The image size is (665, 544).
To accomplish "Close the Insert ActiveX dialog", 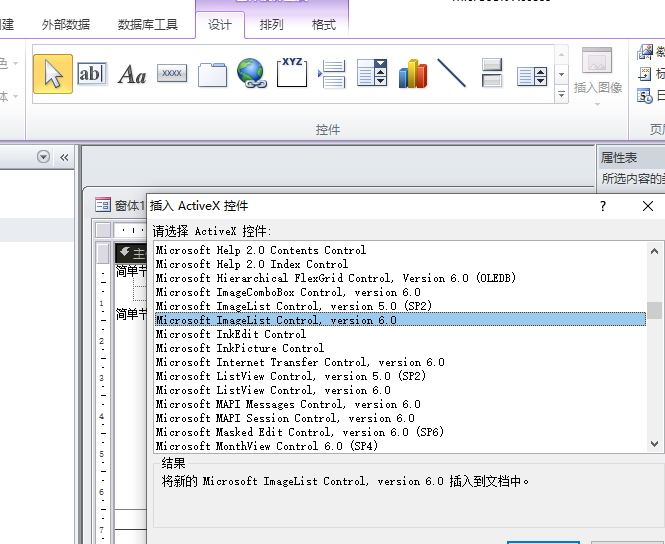I will 648,206.
